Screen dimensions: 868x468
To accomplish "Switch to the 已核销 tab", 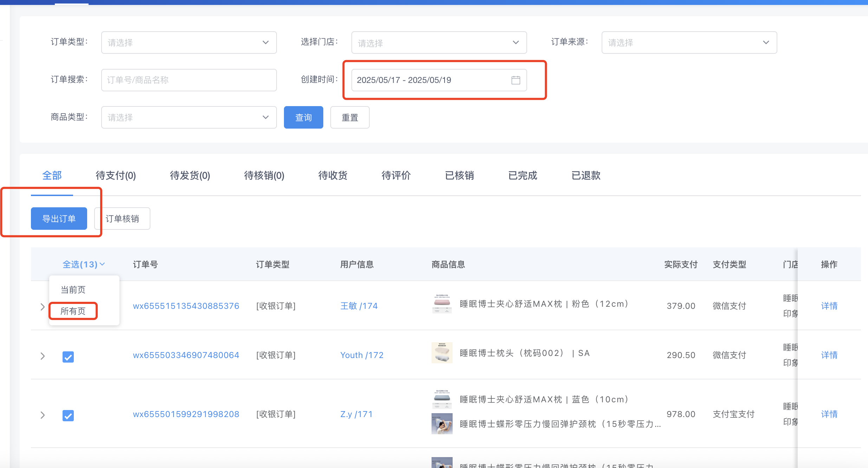I will [459, 175].
